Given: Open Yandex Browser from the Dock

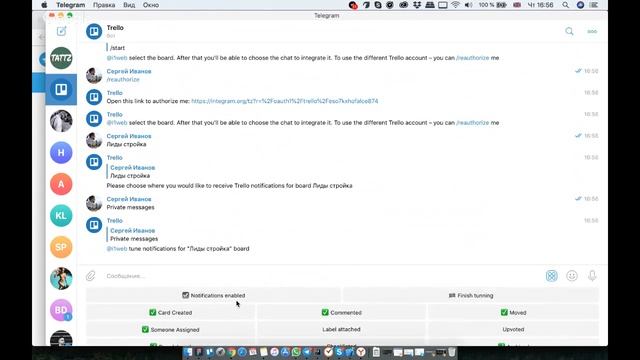Looking at the screenshot, I should (x=361, y=352).
